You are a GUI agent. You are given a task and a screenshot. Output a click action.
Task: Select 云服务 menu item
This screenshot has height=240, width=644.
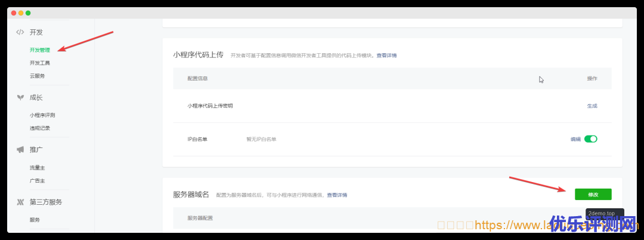point(37,76)
